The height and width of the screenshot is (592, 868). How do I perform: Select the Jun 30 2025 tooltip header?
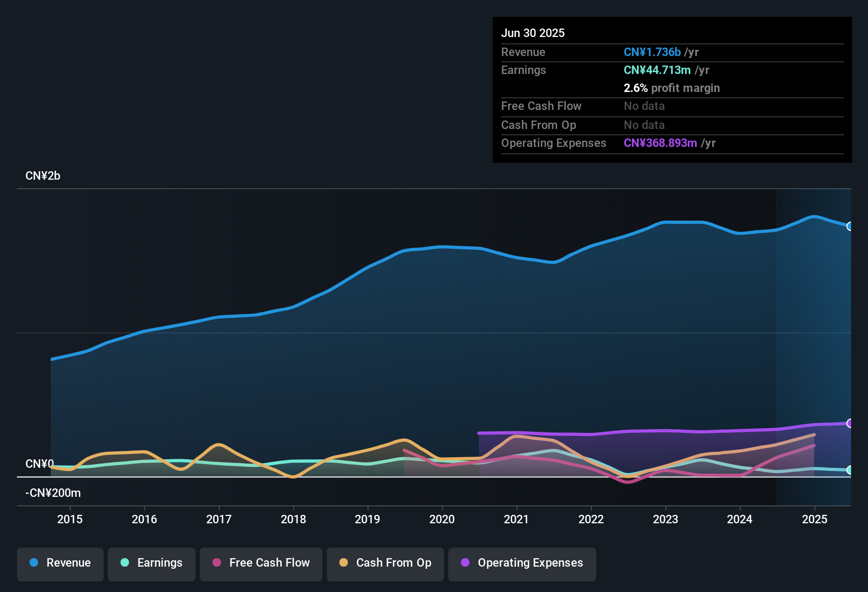(x=533, y=33)
